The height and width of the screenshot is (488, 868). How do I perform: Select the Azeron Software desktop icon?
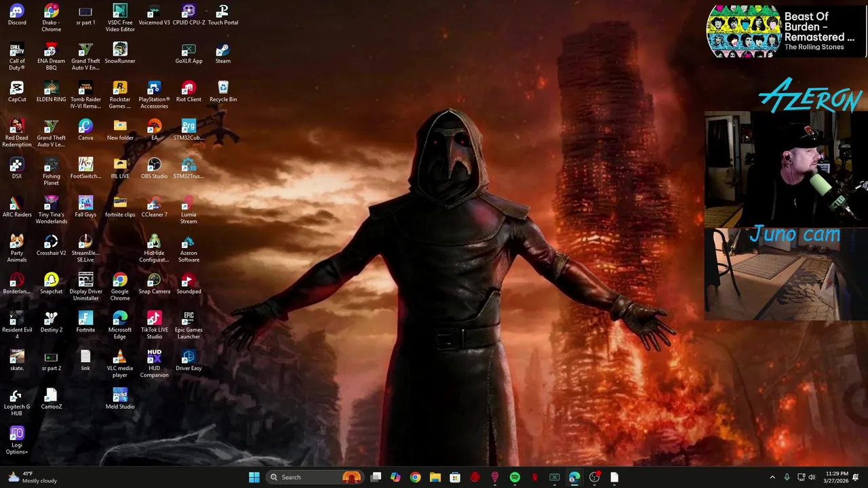click(x=189, y=249)
